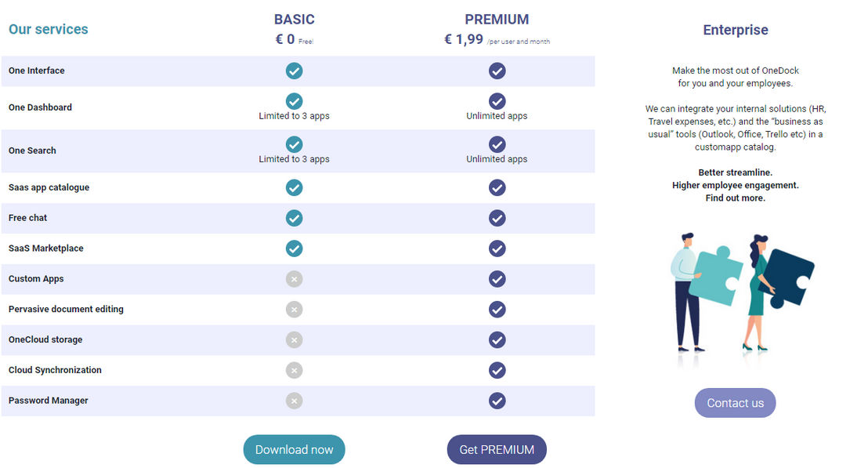Click Basic checkmark for Saas app catalogue
868x468 pixels.
(294, 188)
